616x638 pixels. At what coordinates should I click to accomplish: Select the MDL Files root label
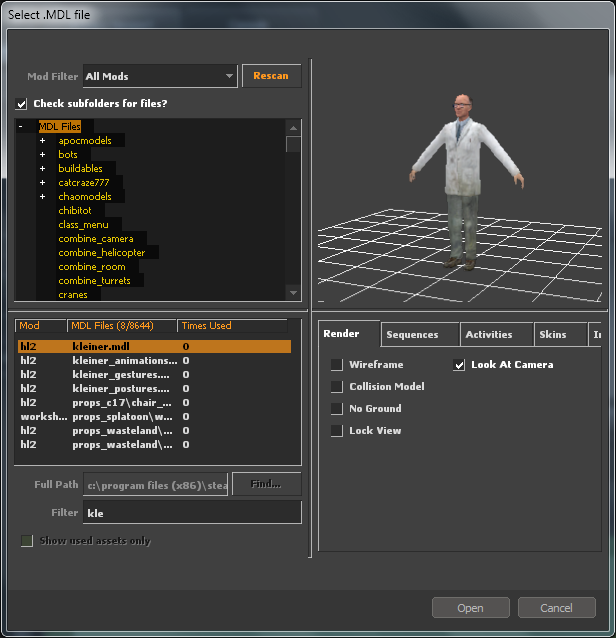(60, 127)
